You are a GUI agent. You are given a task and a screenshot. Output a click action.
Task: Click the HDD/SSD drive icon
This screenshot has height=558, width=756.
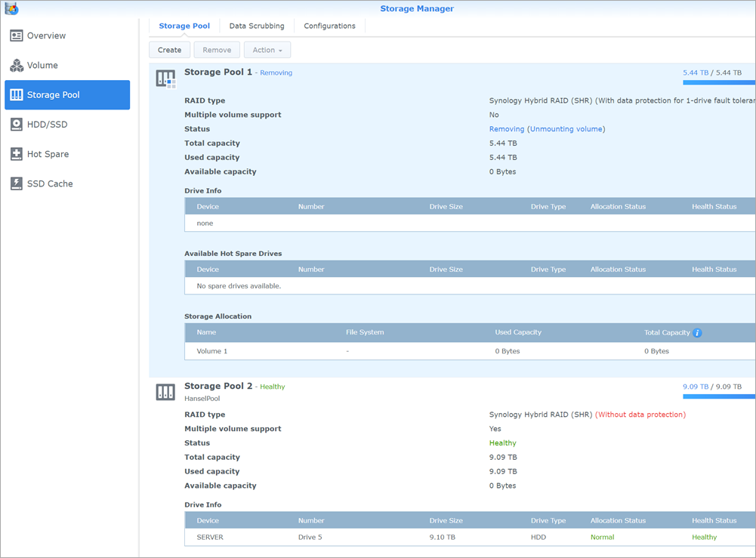pyautogui.click(x=17, y=125)
